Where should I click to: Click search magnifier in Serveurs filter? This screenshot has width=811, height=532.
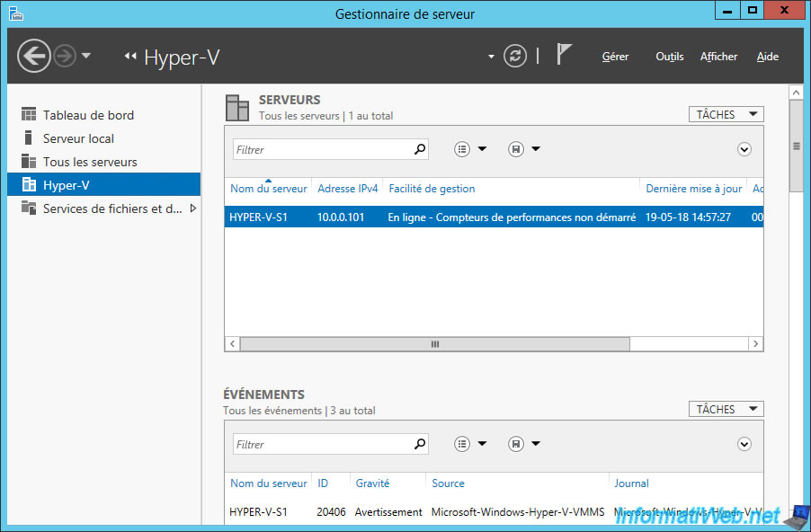click(420, 149)
